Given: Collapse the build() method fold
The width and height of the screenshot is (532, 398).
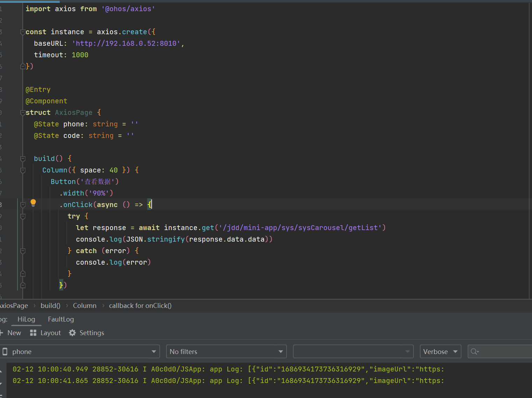Looking at the screenshot, I should pyautogui.click(x=23, y=159).
